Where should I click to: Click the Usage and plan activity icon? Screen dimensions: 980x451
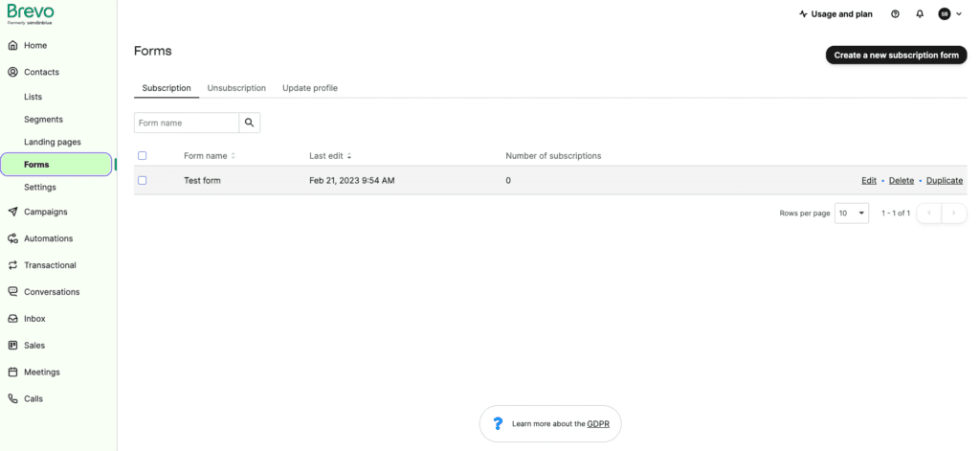pos(803,13)
